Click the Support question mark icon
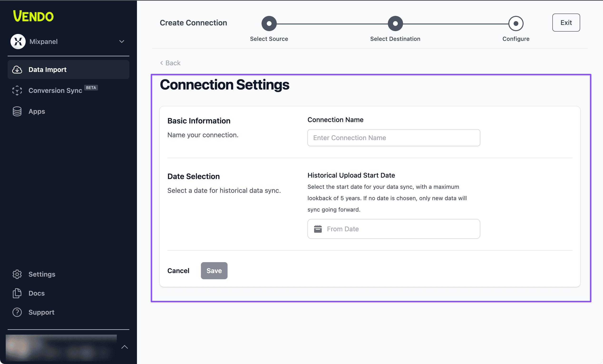 (x=17, y=312)
